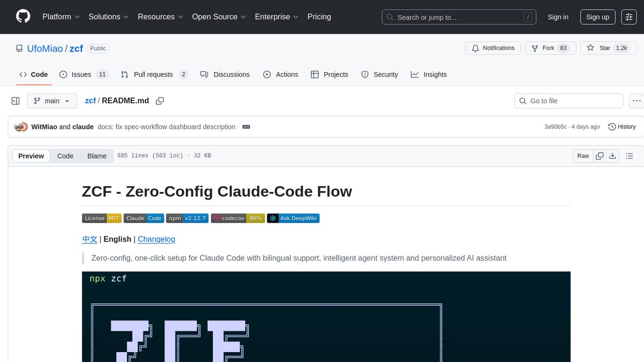Open the GitHub homepage logo

coord(23,17)
